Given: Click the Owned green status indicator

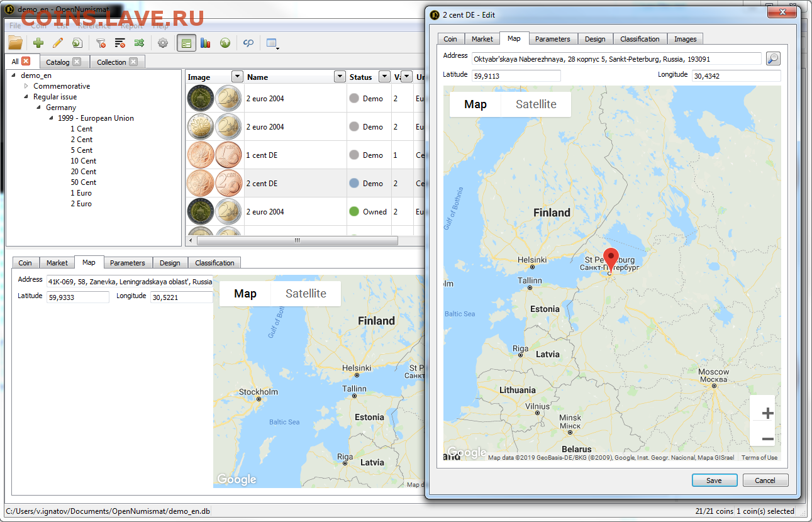Looking at the screenshot, I should (353, 212).
